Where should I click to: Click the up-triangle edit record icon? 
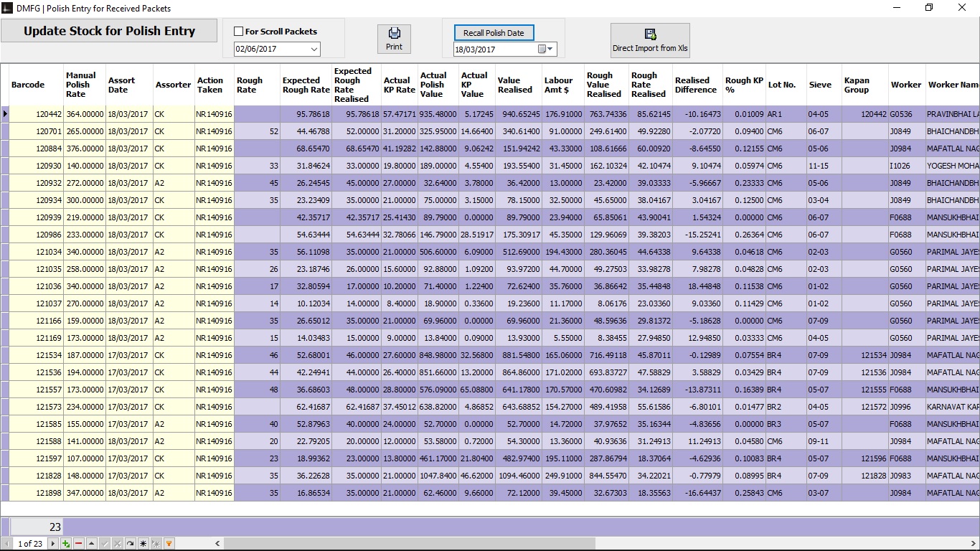91,543
